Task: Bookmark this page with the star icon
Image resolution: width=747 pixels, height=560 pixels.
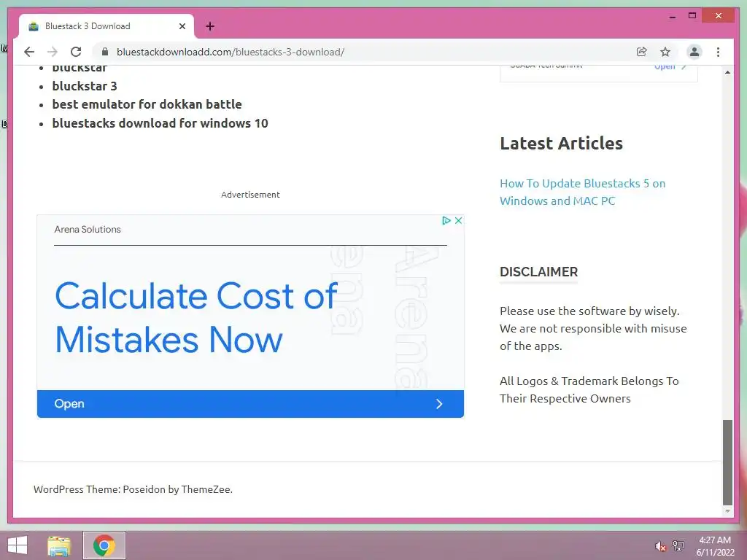Action: pos(665,52)
